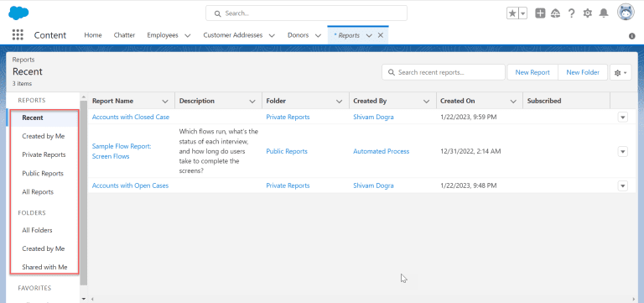Image resolution: width=644 pixels, height=303 pixels.
Task: Open the Employees tab
Action: point(163,35)
